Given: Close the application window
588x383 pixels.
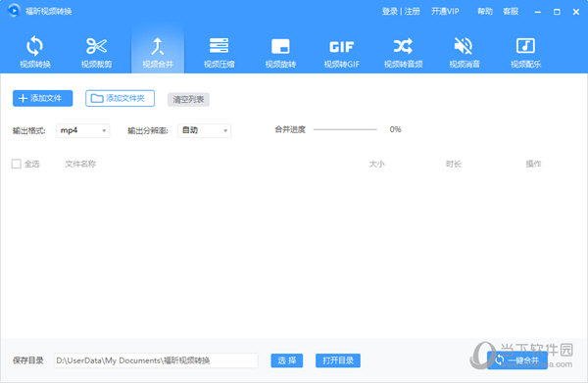Looking at the screenshot, I should coord(576,12).
